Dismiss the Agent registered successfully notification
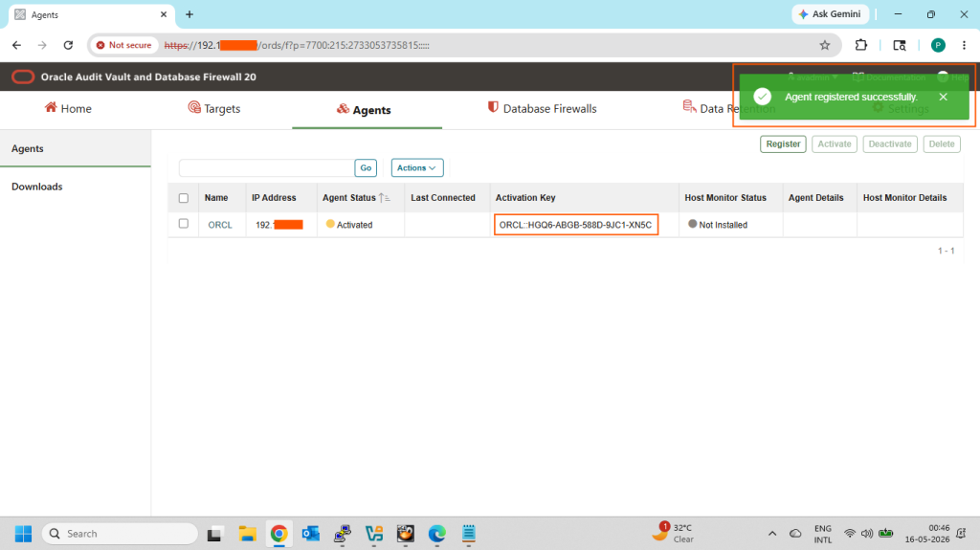The height and width of the screenshot is (550, 980). click(943, 97)
